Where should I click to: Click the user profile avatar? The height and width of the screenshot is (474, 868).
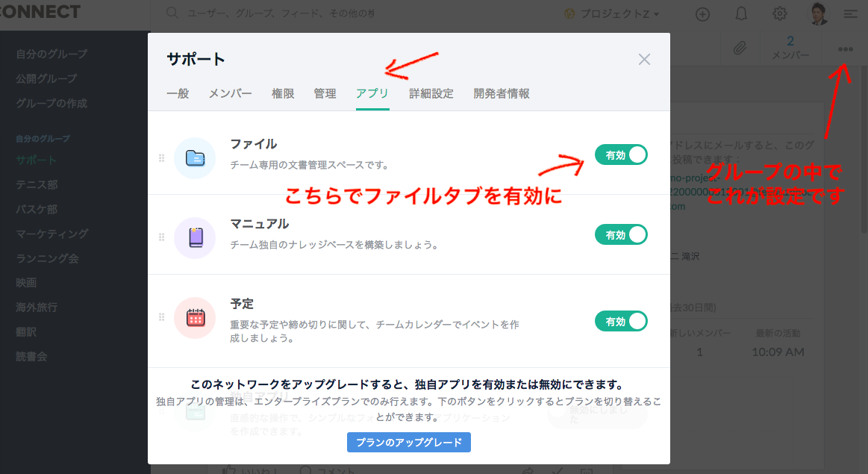(819, 14)
